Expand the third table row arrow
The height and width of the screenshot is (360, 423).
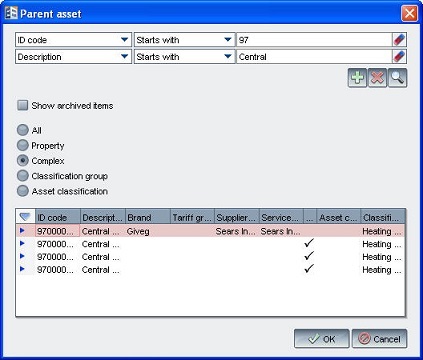pyautogui.click(x=22, y=256)
